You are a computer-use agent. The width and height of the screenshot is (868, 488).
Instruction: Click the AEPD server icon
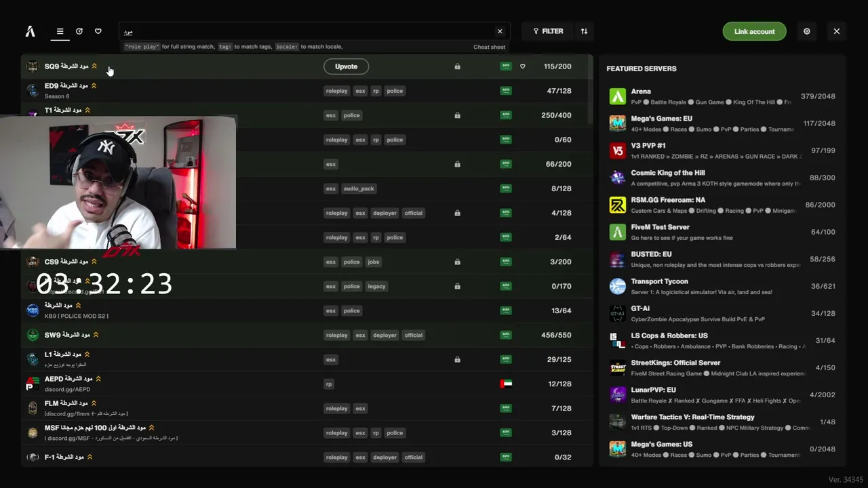(x=33, y=384)
